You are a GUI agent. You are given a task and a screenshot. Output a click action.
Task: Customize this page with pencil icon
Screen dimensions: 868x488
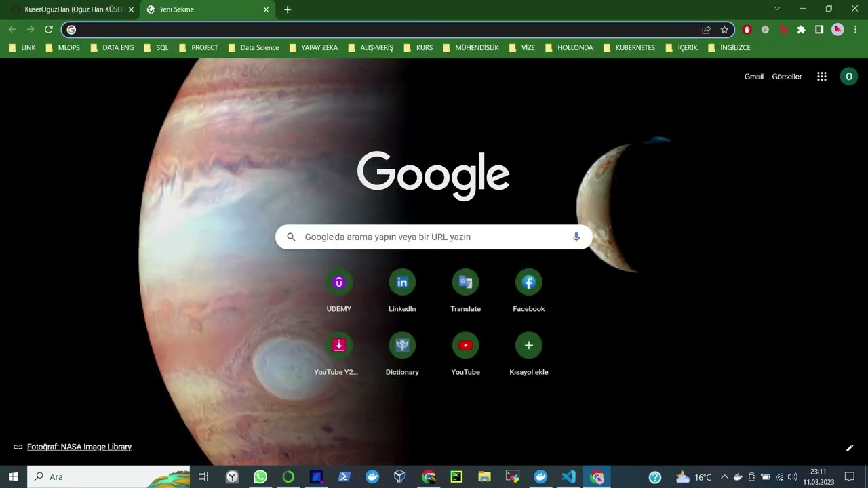coord(850,448)
